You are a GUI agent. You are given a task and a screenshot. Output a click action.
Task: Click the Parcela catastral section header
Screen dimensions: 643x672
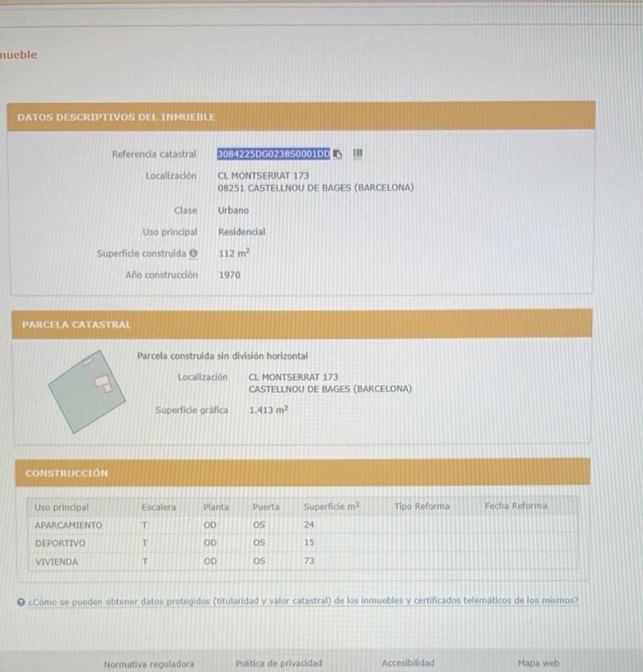click(76, 325)
